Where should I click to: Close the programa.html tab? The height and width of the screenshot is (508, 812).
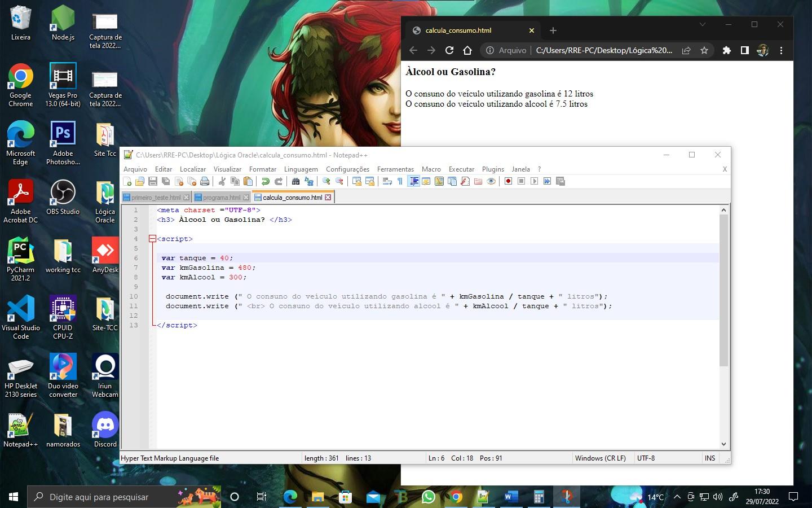point(246,198)
